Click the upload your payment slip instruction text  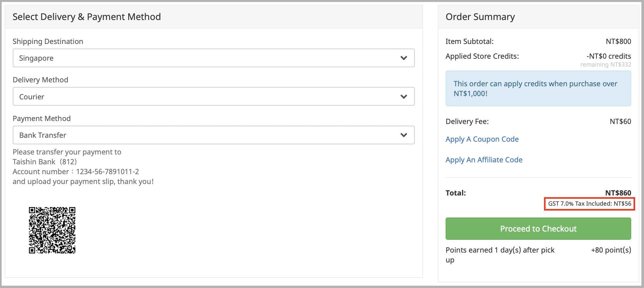pyautogui.click(x=83, y=181)
